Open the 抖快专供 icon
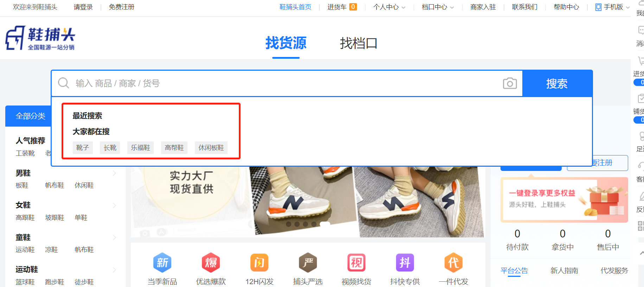644x287 pixels. coord(405,263)
